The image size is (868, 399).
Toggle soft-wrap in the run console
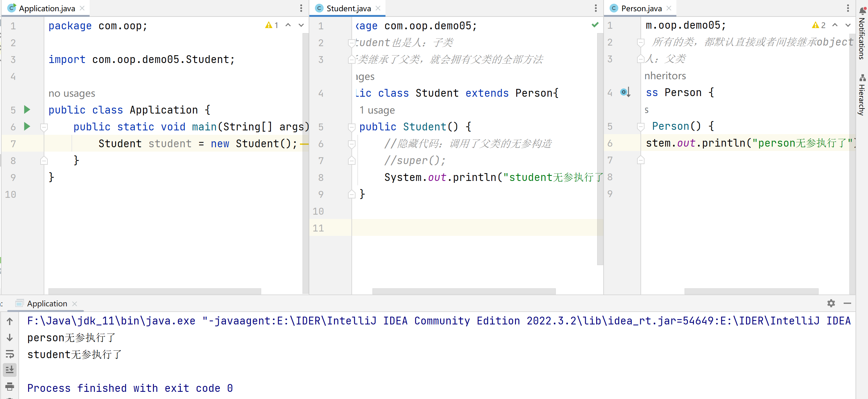[10, 353]
